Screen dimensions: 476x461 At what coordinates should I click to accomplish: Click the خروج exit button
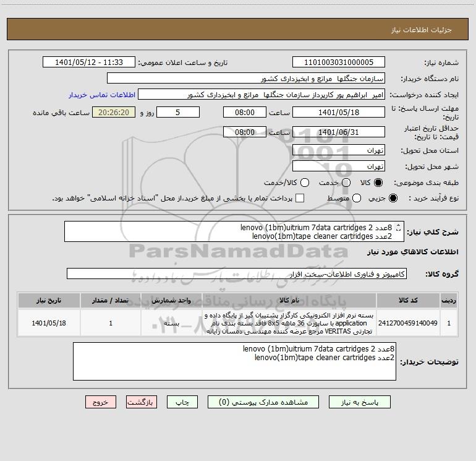[101, 402]
